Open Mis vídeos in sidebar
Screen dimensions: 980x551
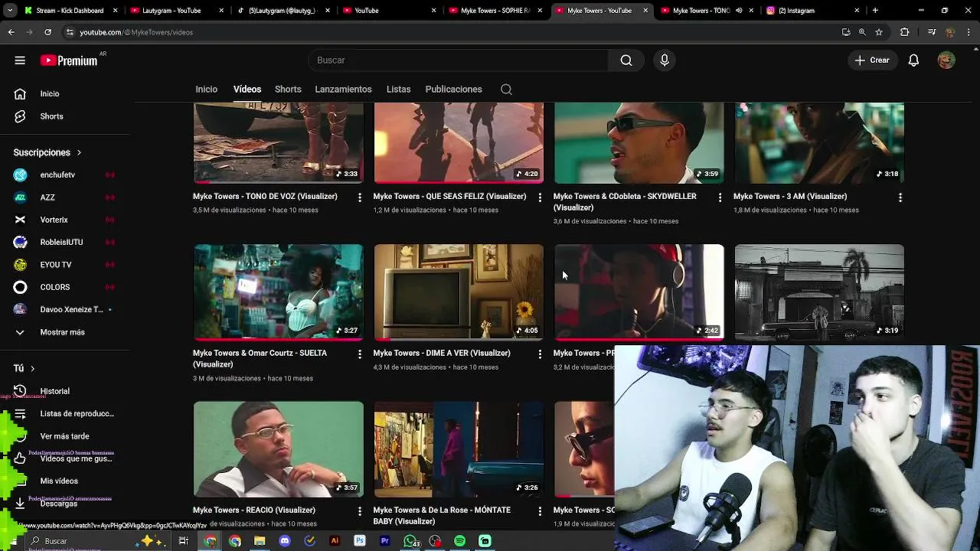point(59,481)
